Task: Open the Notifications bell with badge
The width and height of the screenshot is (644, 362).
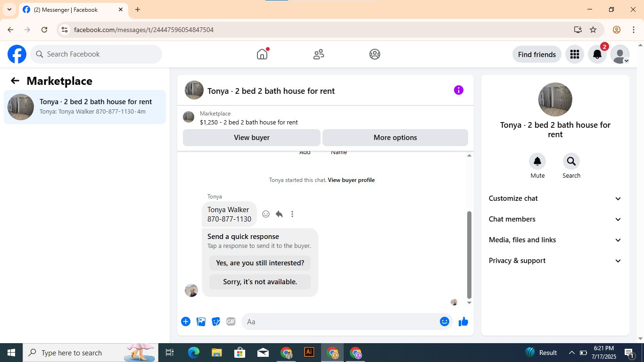Action: tap(597, 54)
